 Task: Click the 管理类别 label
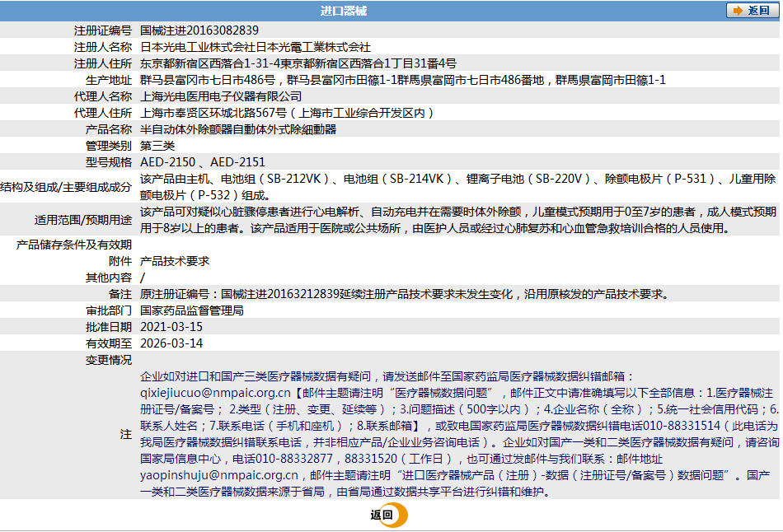point(109,146)
